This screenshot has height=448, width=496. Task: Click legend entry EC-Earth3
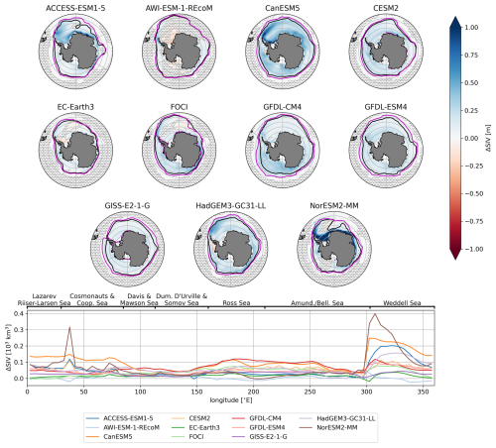click(x=195, y=427)
